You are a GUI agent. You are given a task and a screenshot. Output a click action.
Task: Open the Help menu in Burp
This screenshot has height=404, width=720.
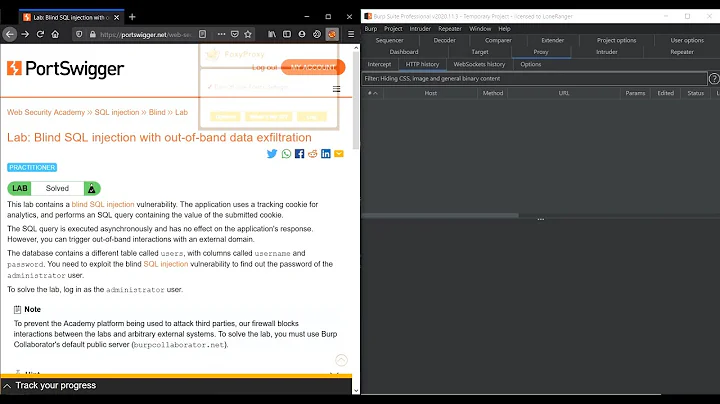(504, 28)
